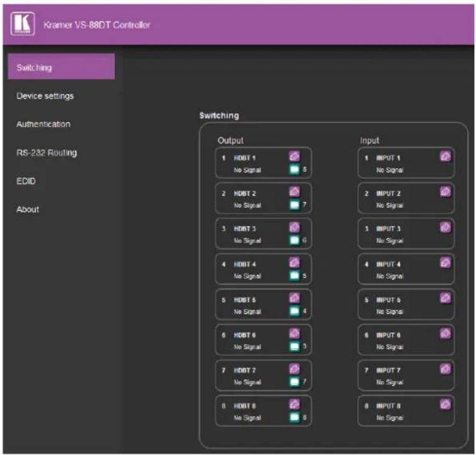Select the HDBT 7 output label
The height and width of the screenshot is (455, 476).
coord(245,371)
